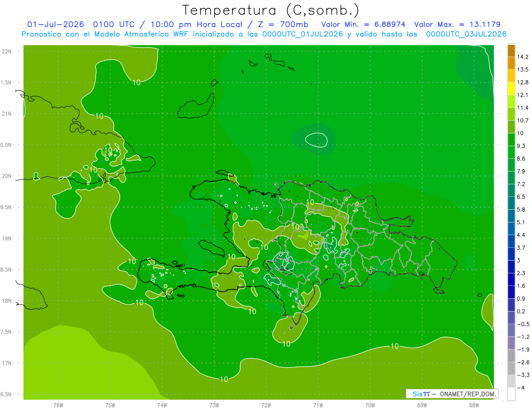Click the "0000UTC_03JUL2026" valid-until time
Viewport: 532px width, 411px height.
(465, 34)
